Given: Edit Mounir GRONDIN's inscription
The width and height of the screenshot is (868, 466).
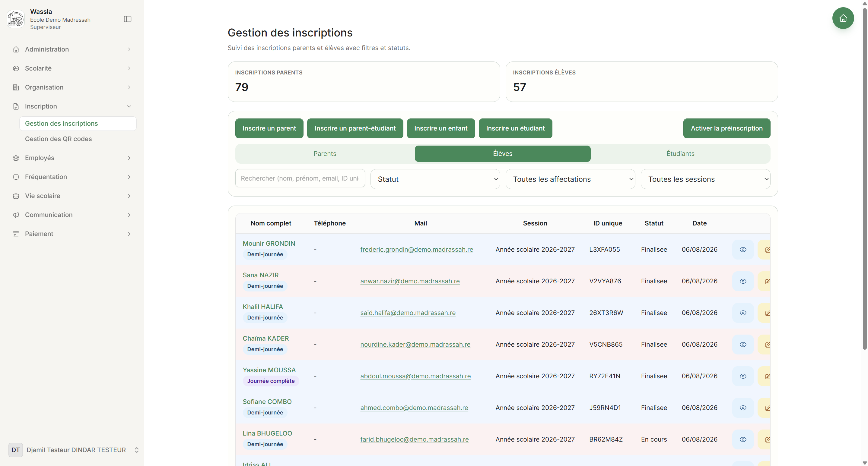Looking at the screenshot, I should (x=765, y=250).
